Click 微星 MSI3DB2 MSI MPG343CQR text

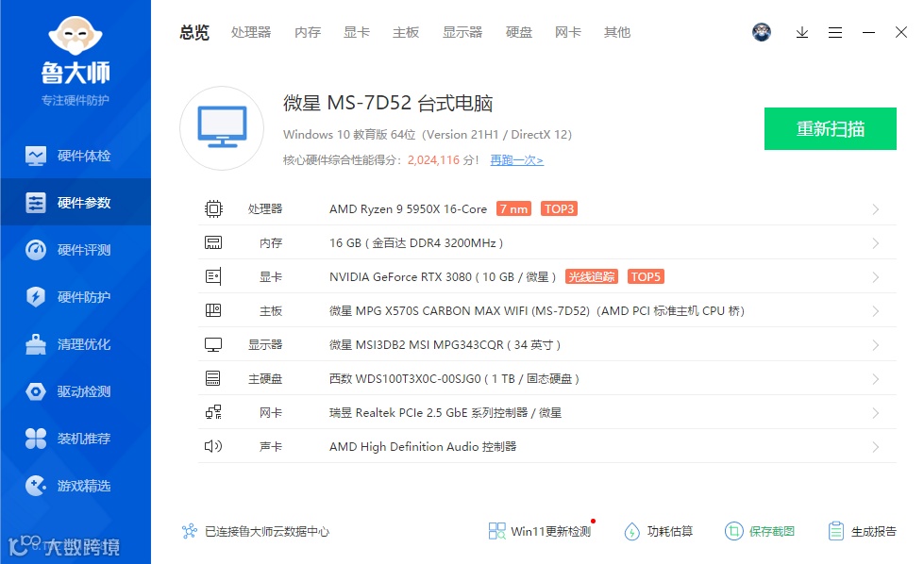416,345
